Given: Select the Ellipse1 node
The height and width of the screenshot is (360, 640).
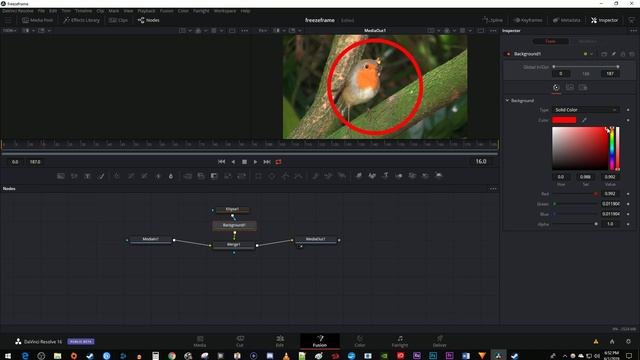Looking at the screenshot, I should (232, 209).
